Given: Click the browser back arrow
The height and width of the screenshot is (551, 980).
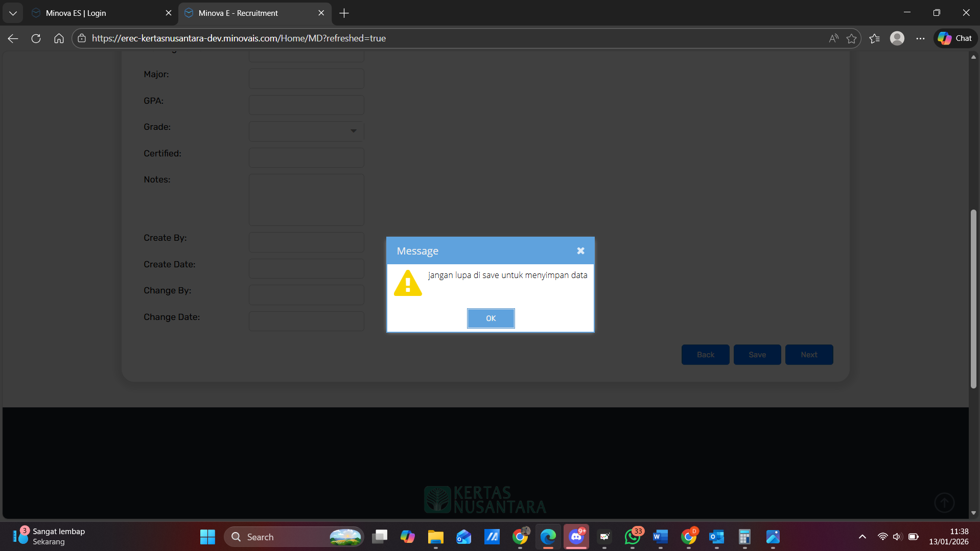Looking at the screenshot, I should 13,38.
